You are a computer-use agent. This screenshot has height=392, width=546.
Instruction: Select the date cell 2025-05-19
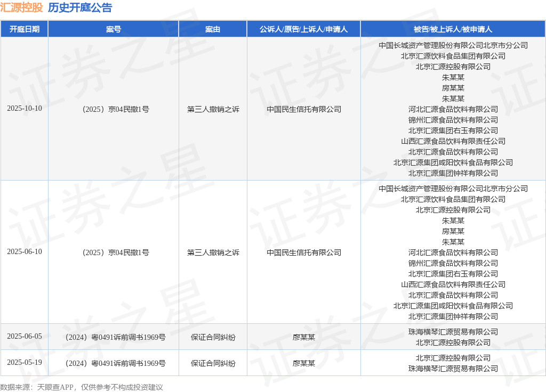(25, 362)
